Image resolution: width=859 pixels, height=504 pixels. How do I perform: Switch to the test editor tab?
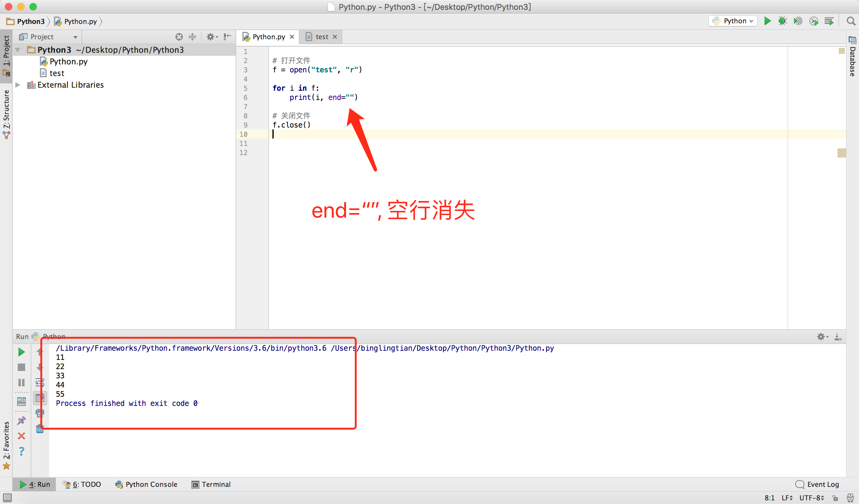tap(322, 37)
